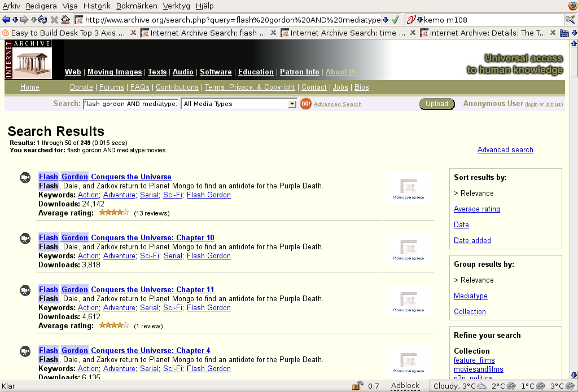Click the browser Forward arrow button
The image size is (578, 392).
point(24,20)
